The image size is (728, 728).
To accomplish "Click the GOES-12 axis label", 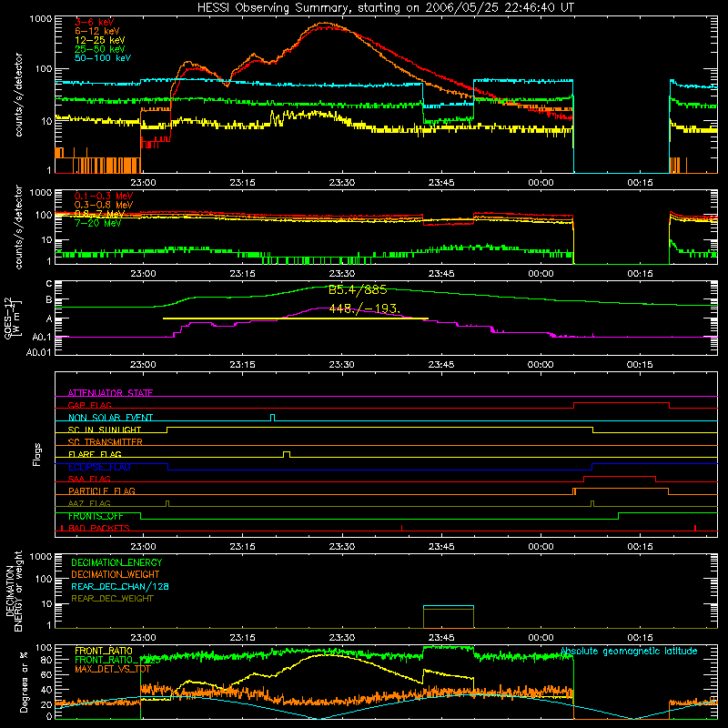I will (x=13, y=318).
